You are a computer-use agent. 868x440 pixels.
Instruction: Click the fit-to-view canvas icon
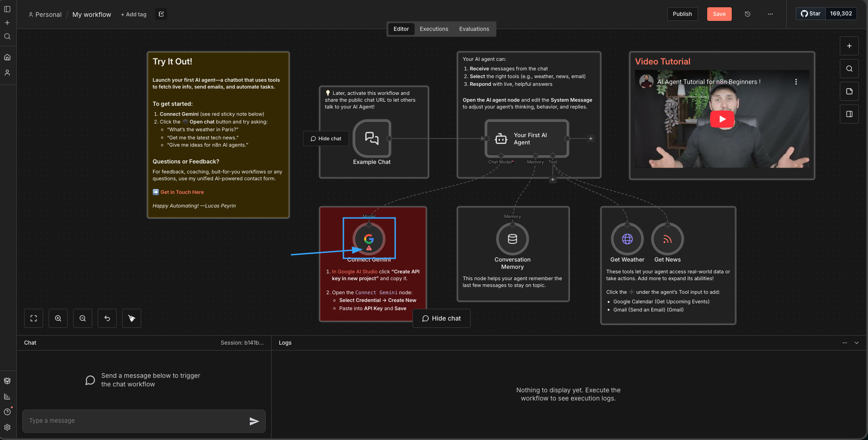tap(34, 318)
